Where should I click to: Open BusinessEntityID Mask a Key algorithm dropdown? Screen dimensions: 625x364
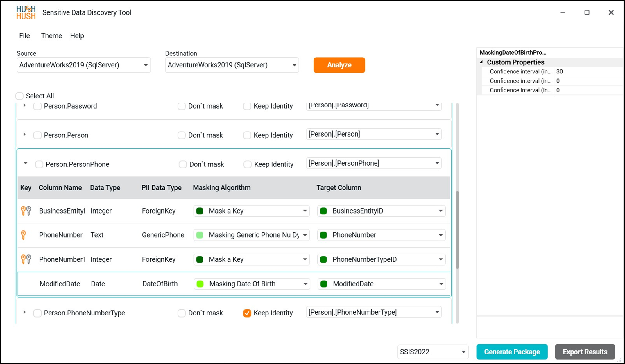click(x=251, y=211)
